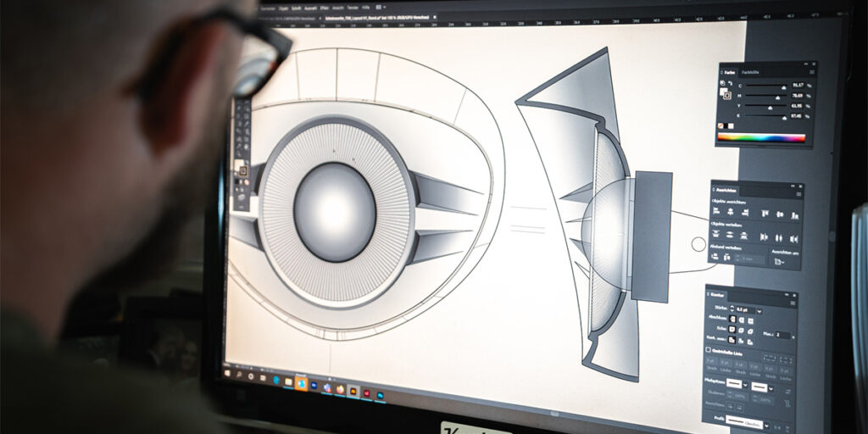
Task: Click the Farbe panel tab
Action: [x=730, y=73]
